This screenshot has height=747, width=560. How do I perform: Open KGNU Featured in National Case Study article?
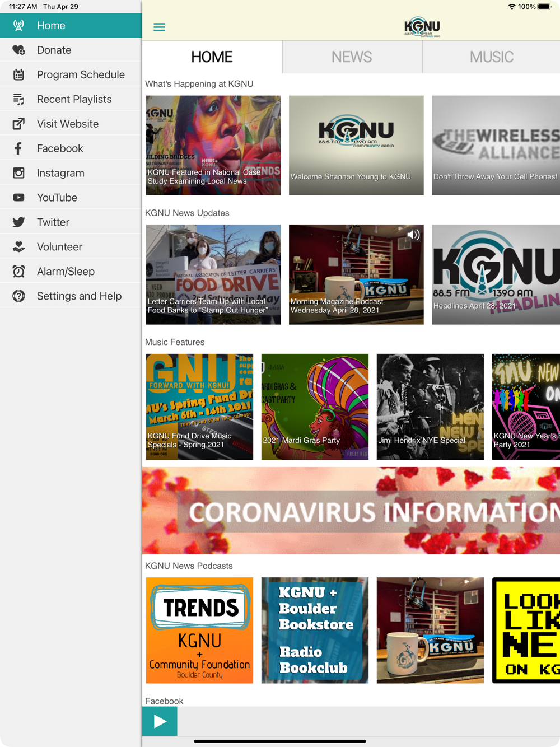(x=213, y=146)
